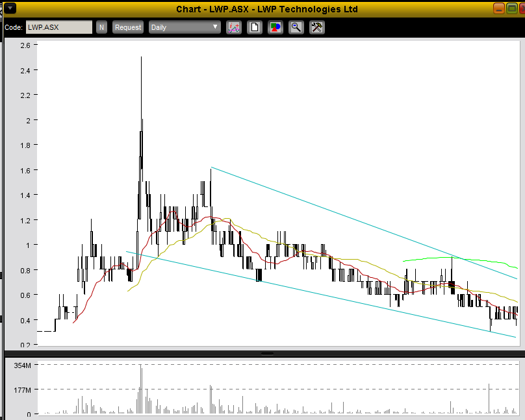Click the Code: label
Image resolution: width=525 pixels, height=420 pixels.
coord(14,27)
